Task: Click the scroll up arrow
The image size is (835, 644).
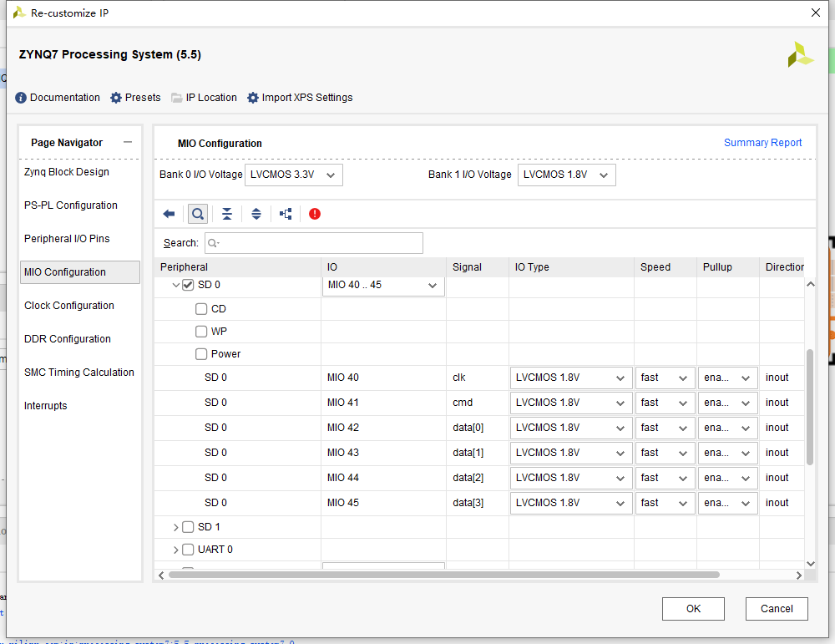Action: tap(811, 285)
